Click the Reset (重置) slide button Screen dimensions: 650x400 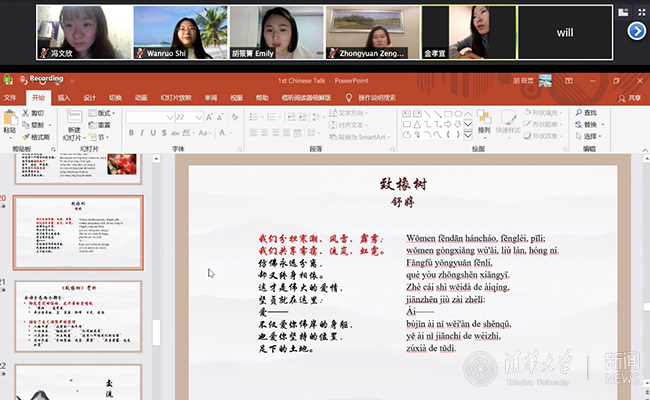(102, 125)
